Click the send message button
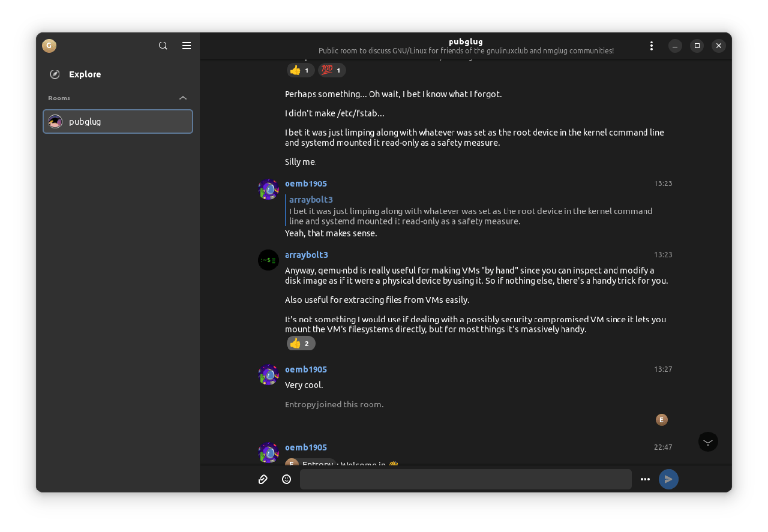Viewport: 768px width, 532px height. (668, 479)
